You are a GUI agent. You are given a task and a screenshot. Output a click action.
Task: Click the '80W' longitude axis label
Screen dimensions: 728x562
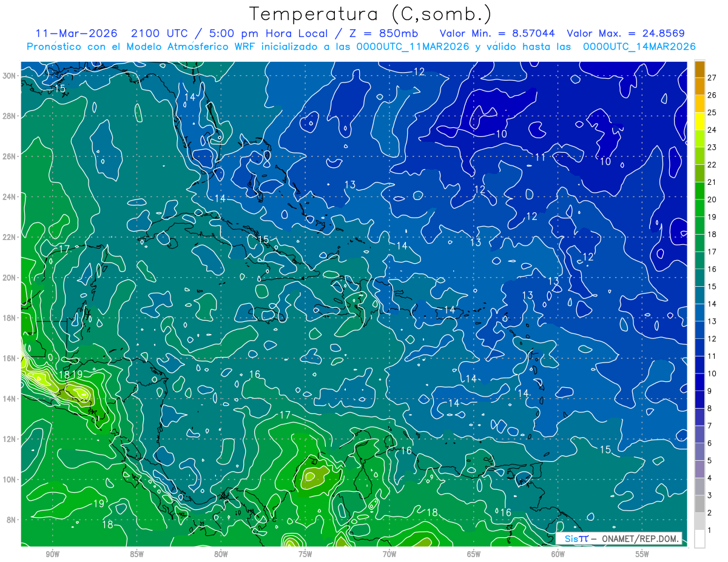point(221,554)
